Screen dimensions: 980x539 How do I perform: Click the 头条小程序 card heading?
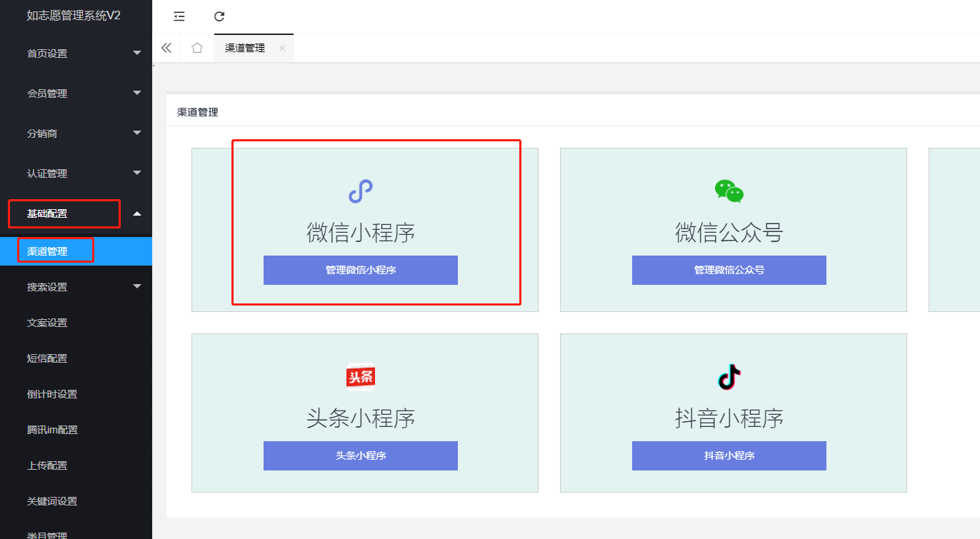tap(361, 418)
